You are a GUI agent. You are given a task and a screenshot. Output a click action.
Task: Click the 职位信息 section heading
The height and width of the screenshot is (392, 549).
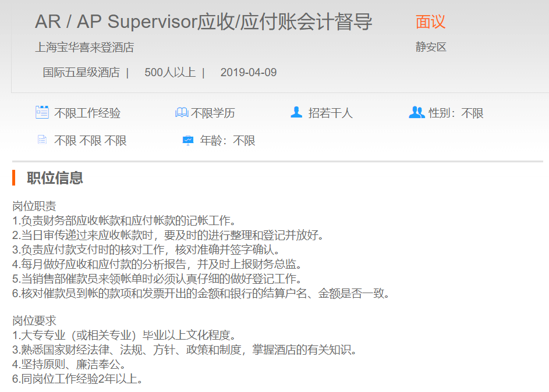(x=55, y=178)
